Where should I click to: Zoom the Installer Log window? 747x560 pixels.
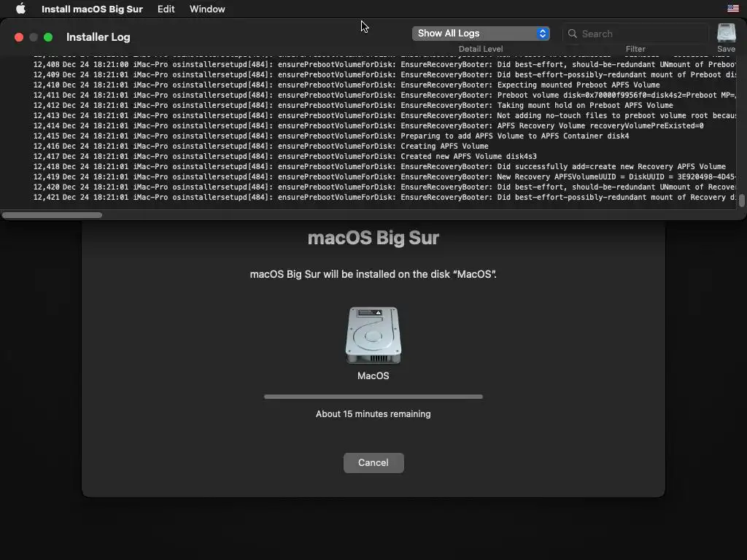[48, 37]
